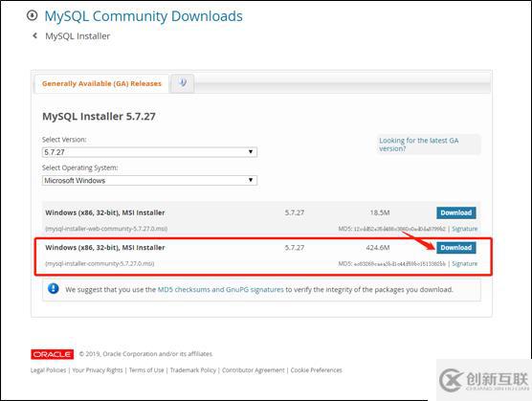The height and width of the screenshot is (401, 532).
Task: Go back to MySQL Installer breadcrumb
Action: pyautogui.click(x=78, y=36)
